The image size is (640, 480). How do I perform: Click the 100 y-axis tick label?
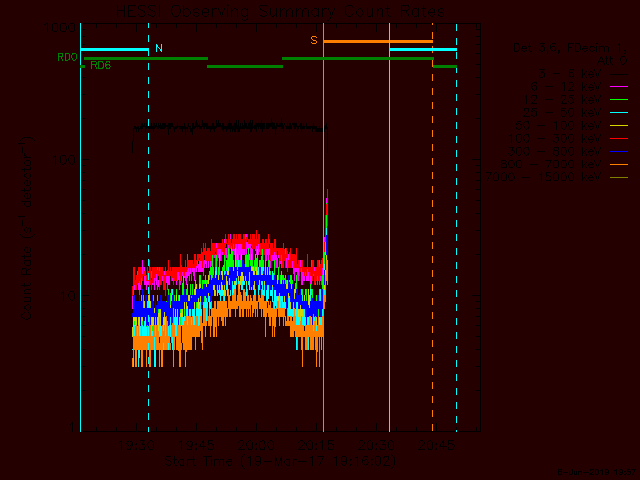(x=64, y=160)
